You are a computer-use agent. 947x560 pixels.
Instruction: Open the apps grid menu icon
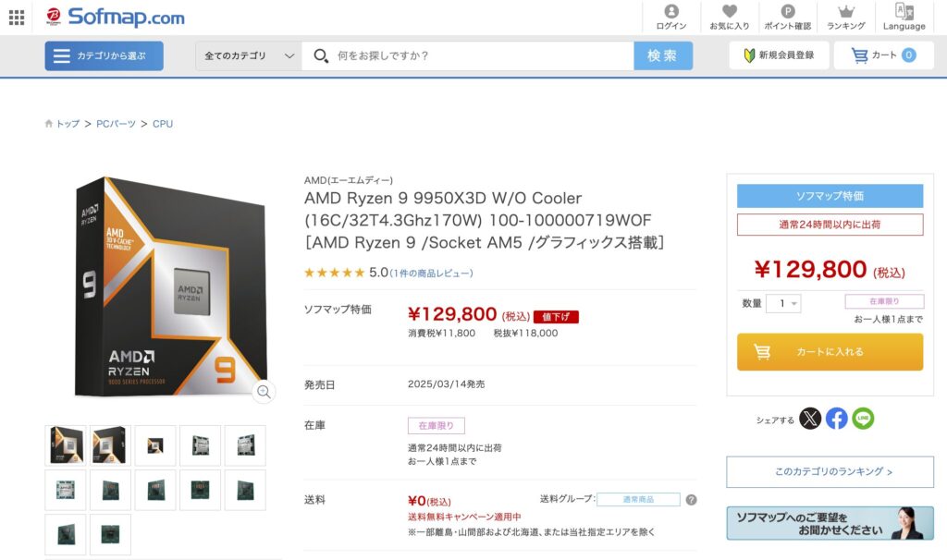17,18
